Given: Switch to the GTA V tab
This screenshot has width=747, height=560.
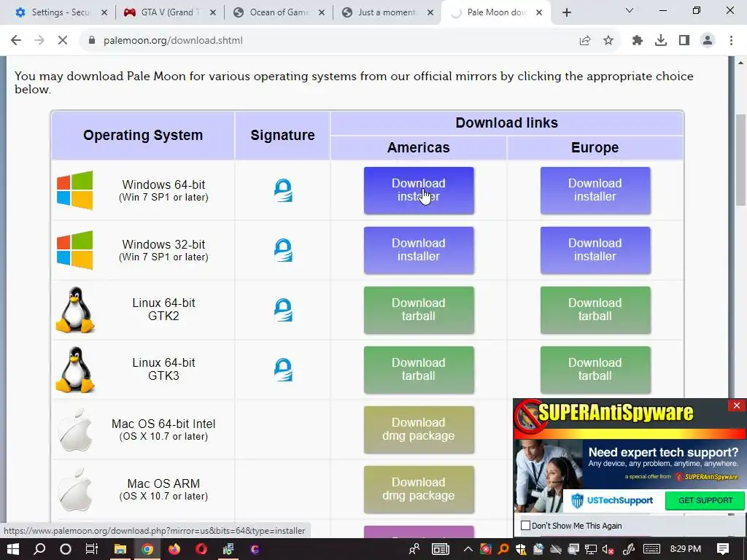Looking at the screenshot, I should pos(168,12).
